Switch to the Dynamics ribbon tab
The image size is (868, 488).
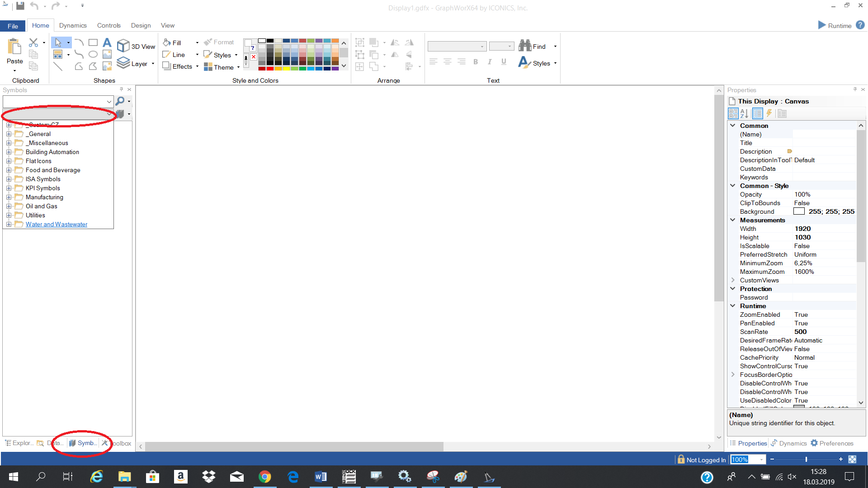(73, 25)
